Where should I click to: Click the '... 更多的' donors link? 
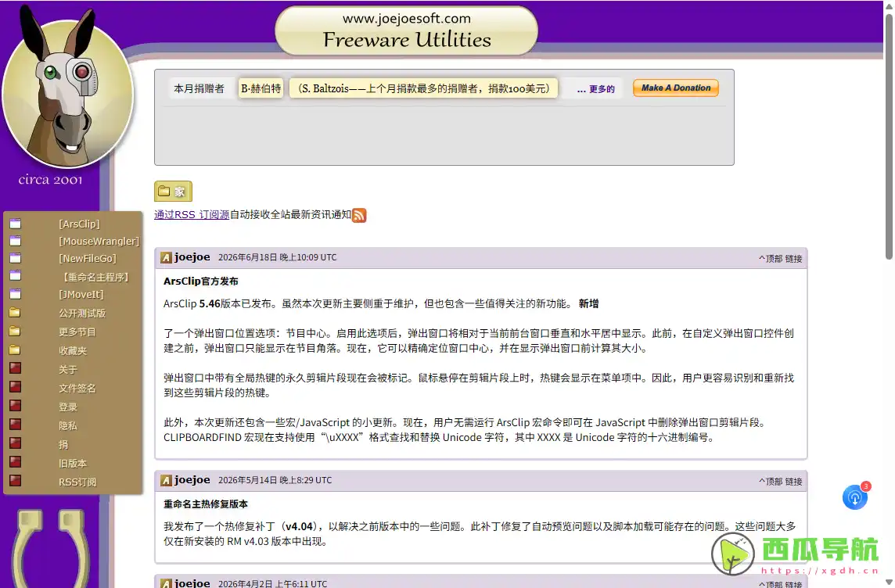[x=595, y=89]
